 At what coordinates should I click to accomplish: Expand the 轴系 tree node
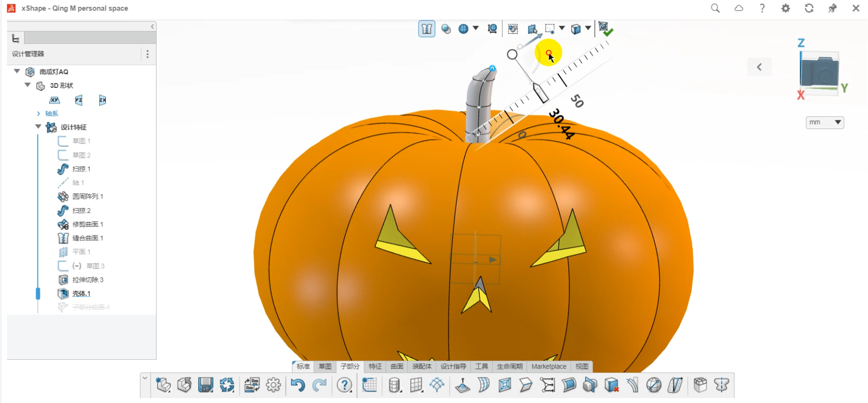click(38, 113)
